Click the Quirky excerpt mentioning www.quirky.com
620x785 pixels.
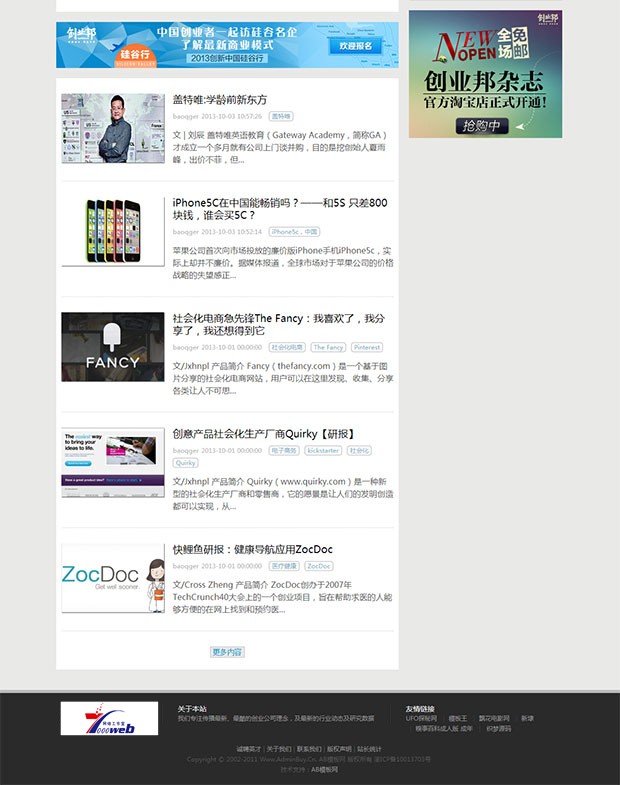(x=283, y=494)
